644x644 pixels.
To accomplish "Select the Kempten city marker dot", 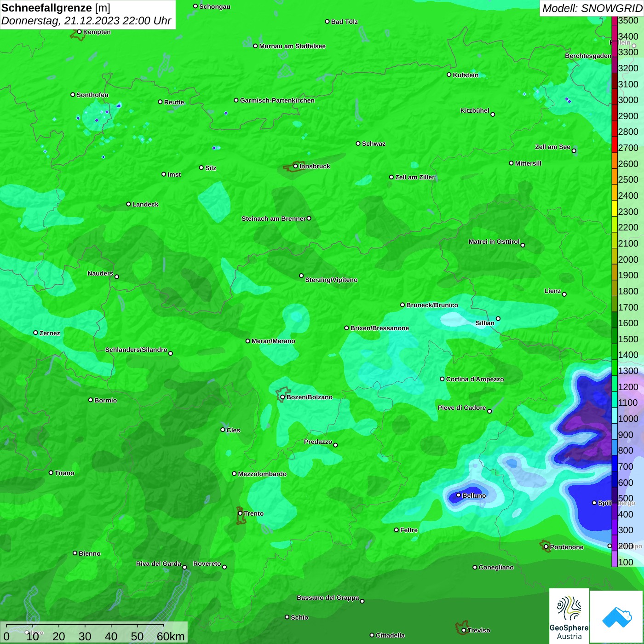I will pyautogui.click(x=79, y=32).
